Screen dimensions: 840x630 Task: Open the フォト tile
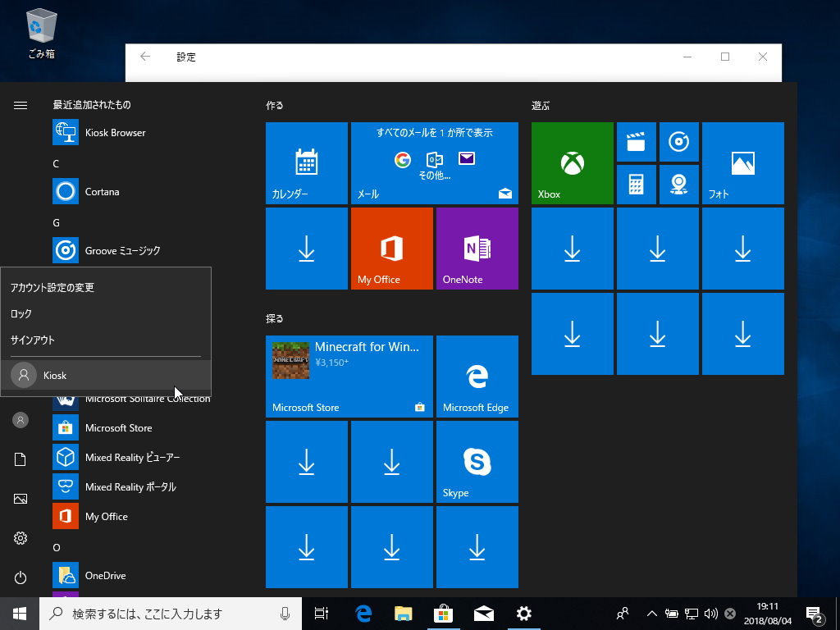(x=743, y=163)
